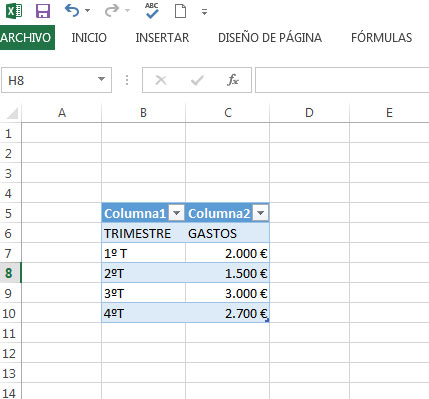Open the Excel application icon menu
The height and width of the screenshot is (399, 429).
(14, 11)
